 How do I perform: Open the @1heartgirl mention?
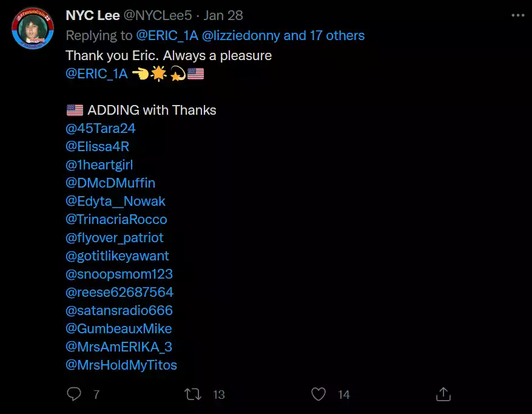99,165
